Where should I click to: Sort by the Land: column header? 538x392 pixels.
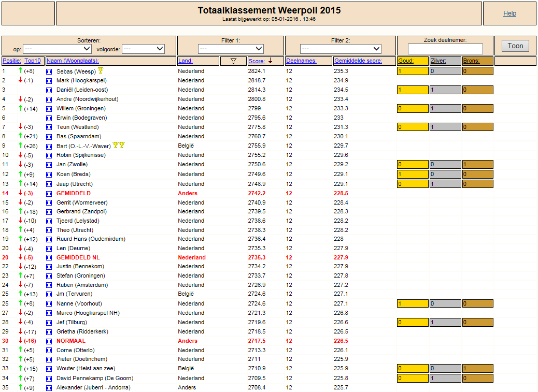(x=185, y=61)
